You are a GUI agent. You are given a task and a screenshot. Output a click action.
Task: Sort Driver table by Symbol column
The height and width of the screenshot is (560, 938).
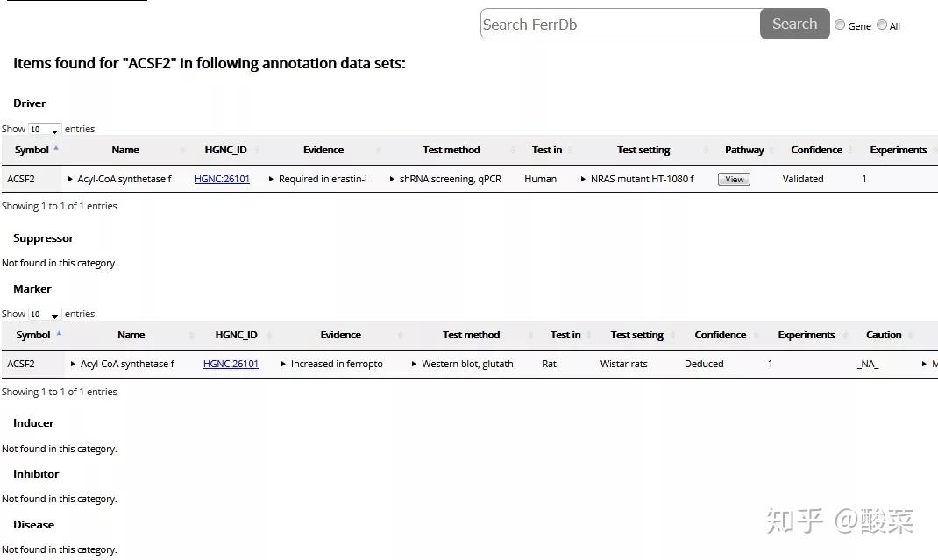click(32, 150)
